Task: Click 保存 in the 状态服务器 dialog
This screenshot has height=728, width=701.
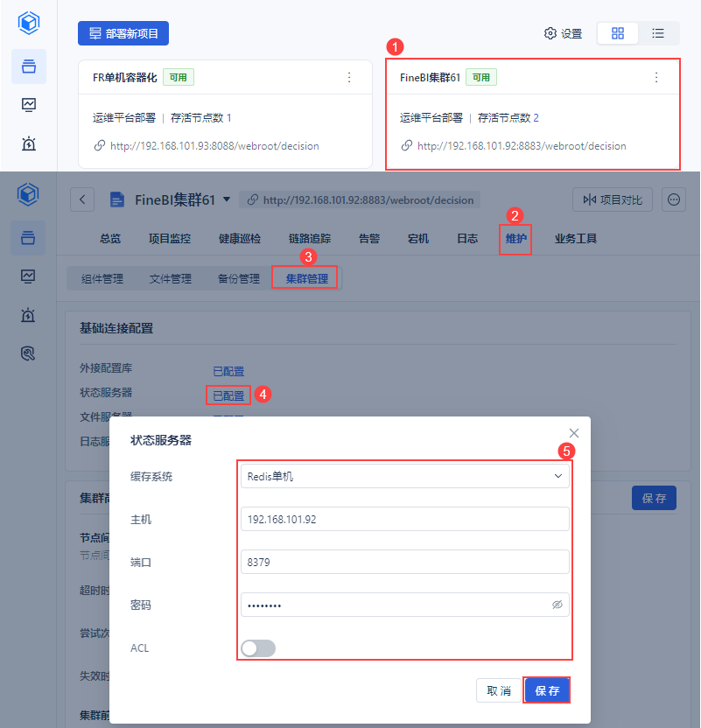Action: pos(547,691)
